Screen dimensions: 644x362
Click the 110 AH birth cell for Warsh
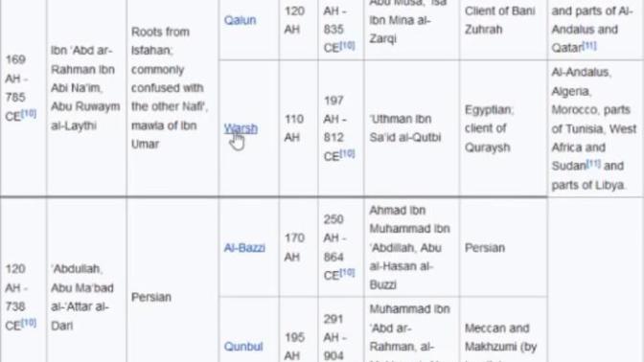point(299,128)
